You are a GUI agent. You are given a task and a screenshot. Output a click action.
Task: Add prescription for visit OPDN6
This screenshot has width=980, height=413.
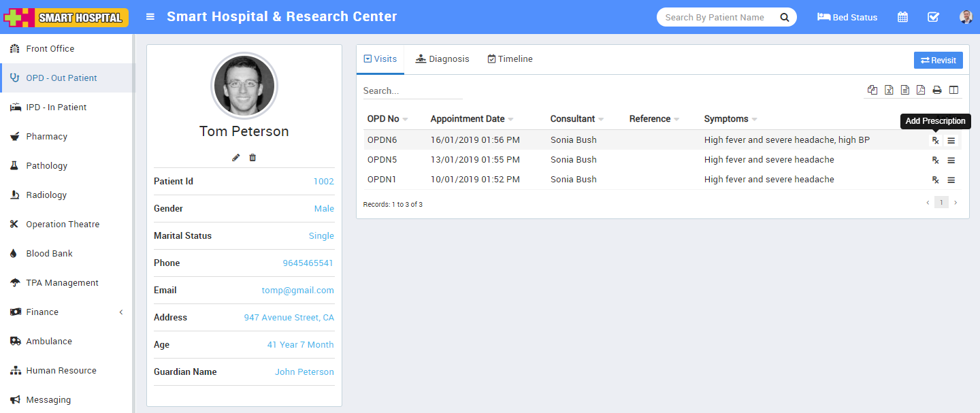point(934,140)
